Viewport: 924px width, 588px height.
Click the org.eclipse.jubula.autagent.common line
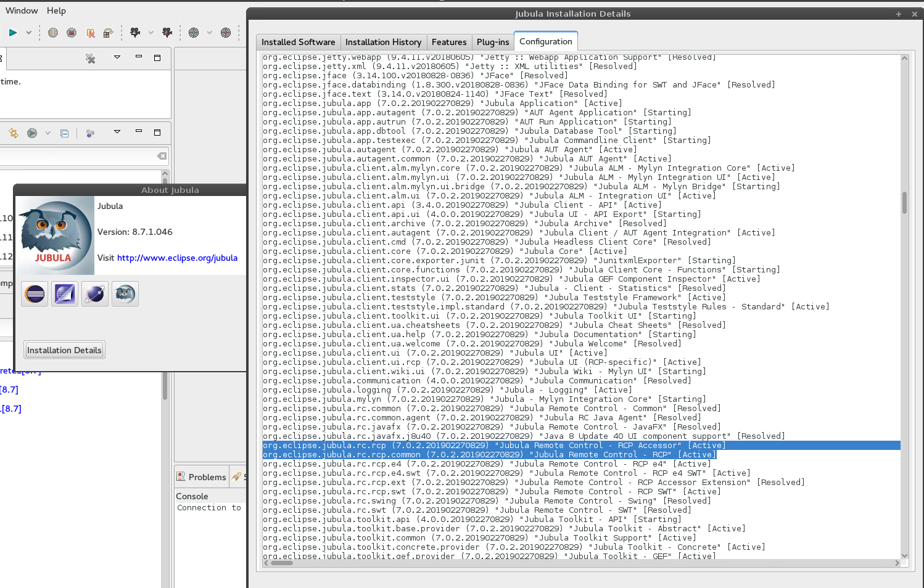point(467,159)
